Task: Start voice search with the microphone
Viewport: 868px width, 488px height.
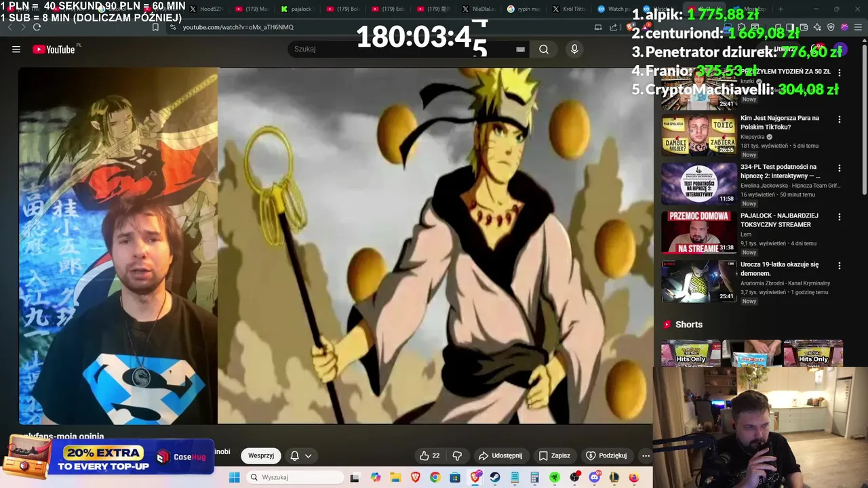Action: coord(574,49)
